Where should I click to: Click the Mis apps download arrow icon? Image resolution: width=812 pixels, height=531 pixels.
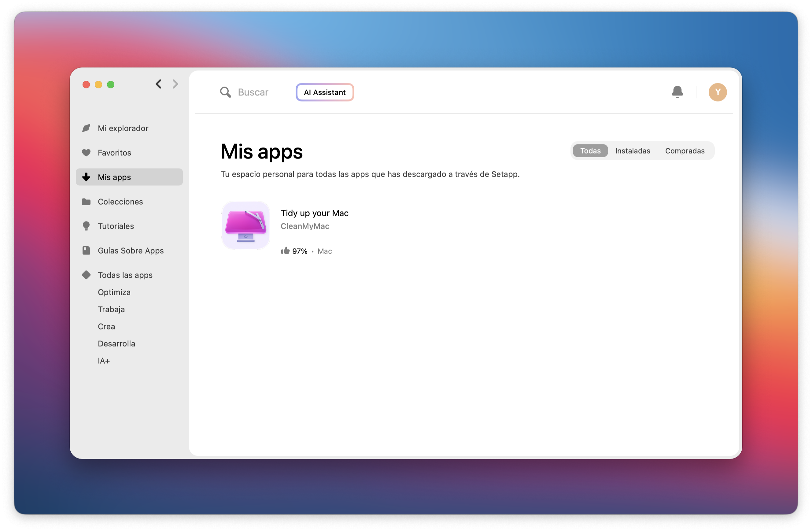click(86, 177)
